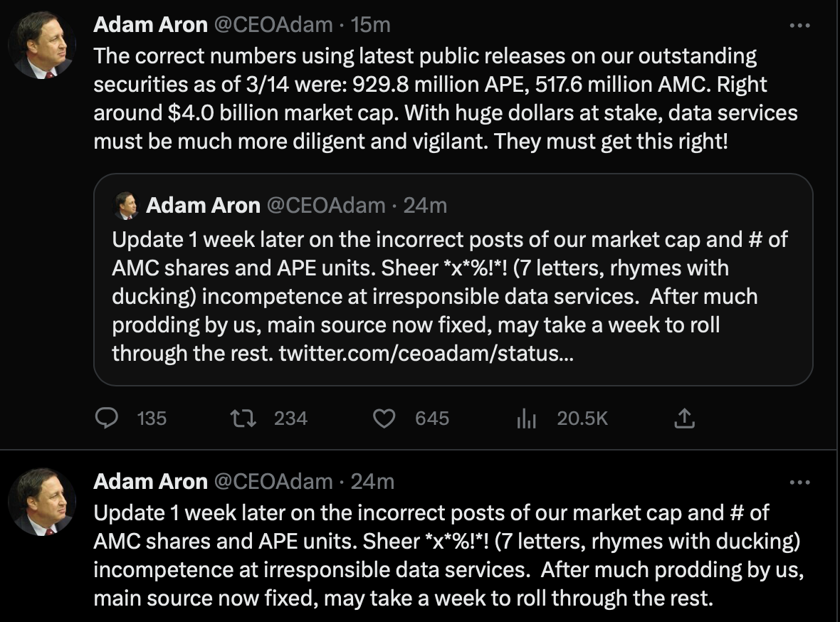Open three-dot menu on 24m tweet
840x622 pixels.
click(x=800, y=482)
